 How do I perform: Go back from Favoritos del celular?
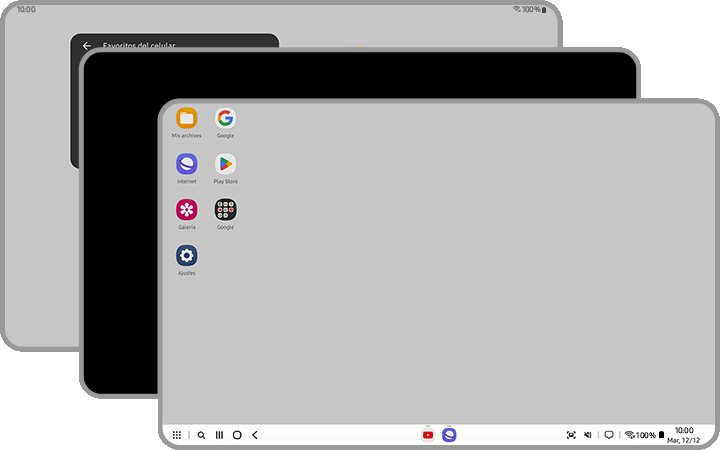(87, 46)
